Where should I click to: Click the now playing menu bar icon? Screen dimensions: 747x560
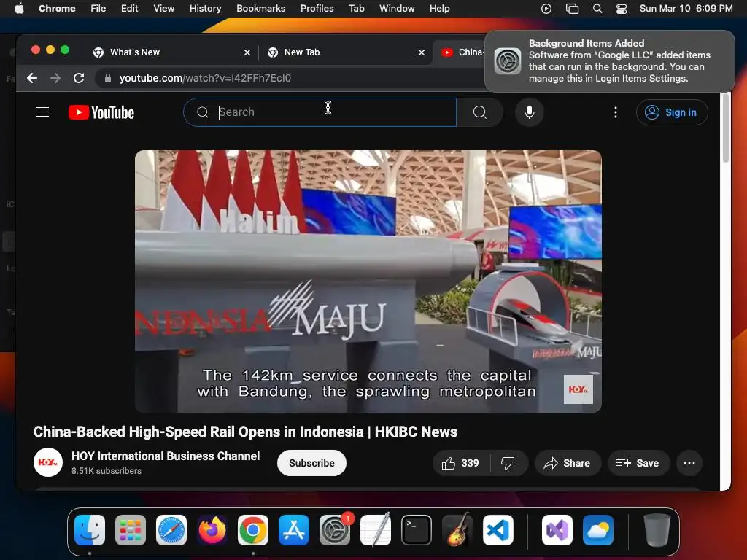coord(546,9)
